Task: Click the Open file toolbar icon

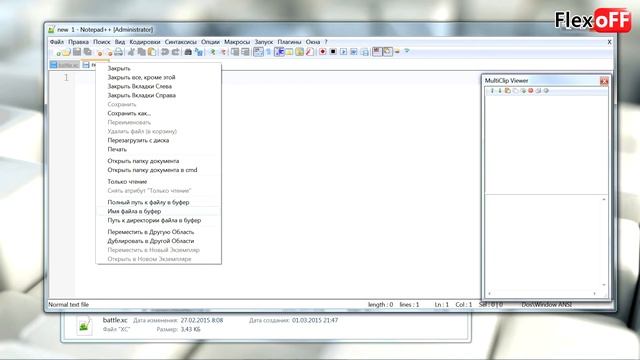Action: (x=67, y=52)
